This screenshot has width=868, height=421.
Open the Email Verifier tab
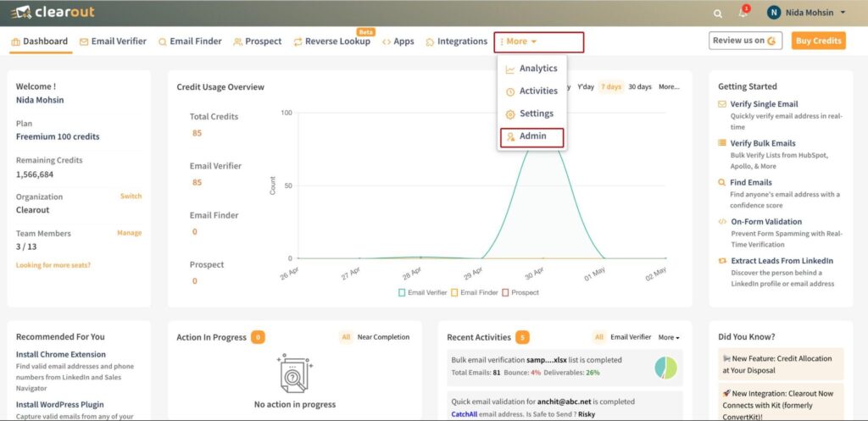(x=113, y=42)
